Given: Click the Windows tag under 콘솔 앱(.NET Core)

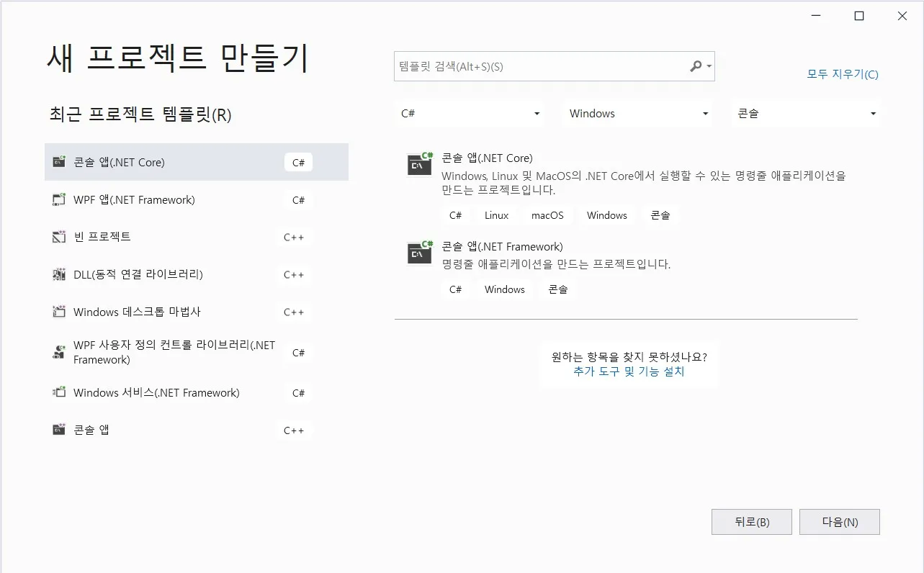Looking at the screenshot, I should [606, 215].
